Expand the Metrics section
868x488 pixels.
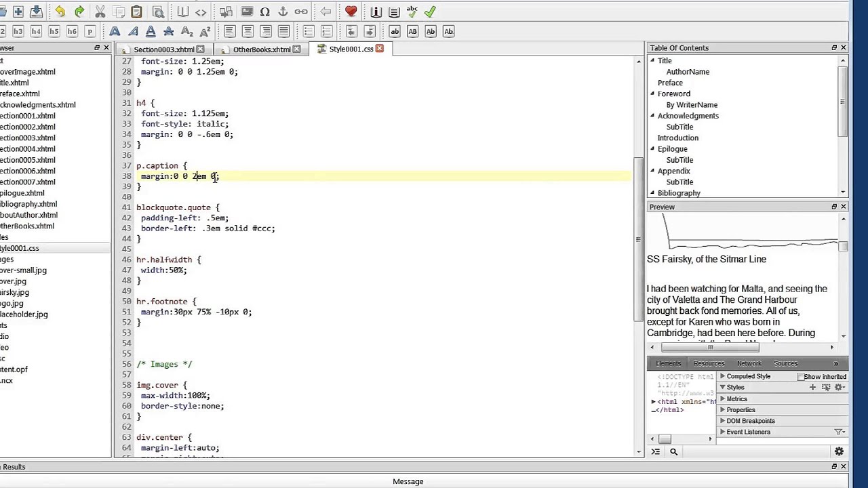point(722,399)
